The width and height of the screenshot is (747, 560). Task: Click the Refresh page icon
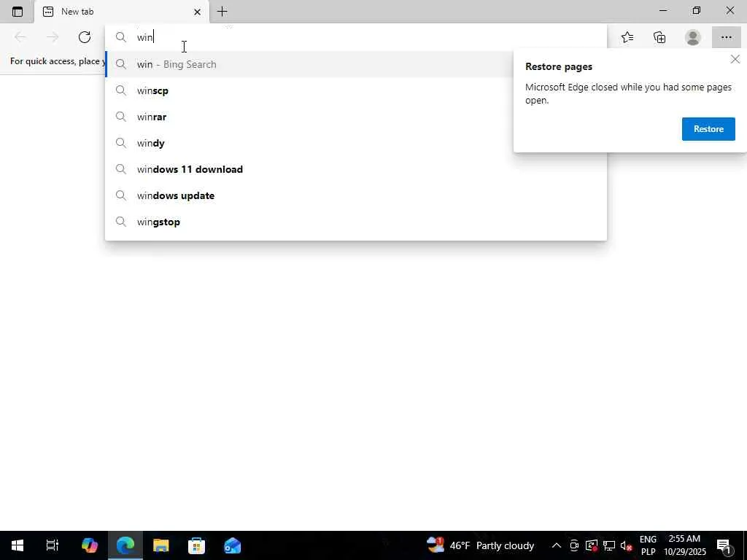85,37
